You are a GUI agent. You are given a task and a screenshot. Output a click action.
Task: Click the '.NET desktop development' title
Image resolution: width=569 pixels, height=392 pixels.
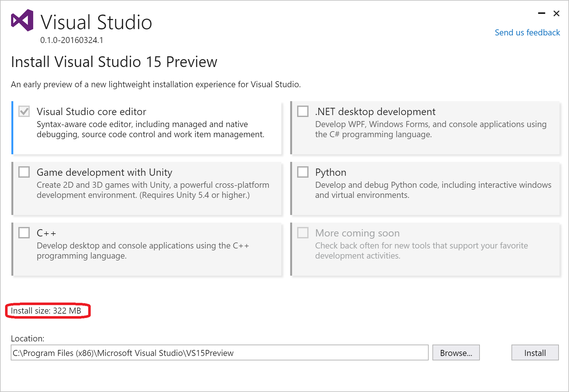click(375, 112)
